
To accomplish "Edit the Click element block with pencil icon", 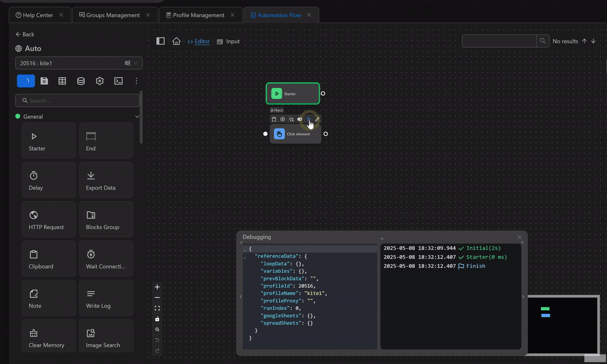I will pos(317,119).
